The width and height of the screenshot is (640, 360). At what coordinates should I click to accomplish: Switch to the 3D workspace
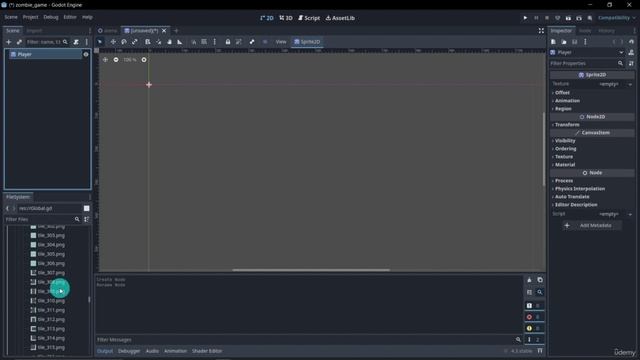[286, 18]
